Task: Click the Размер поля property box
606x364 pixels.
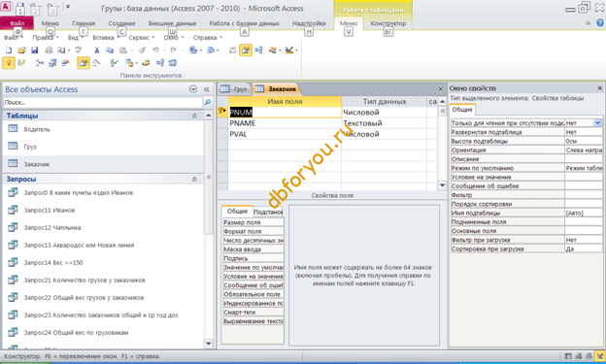Action: tap(253, 222)
